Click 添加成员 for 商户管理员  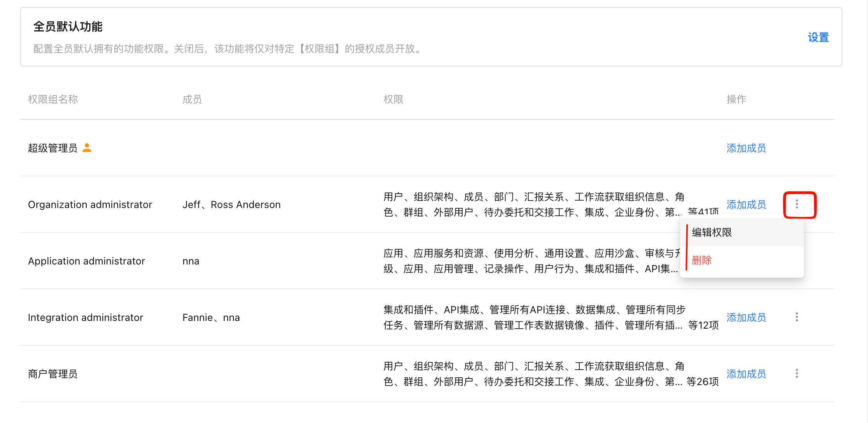(746, 374)
